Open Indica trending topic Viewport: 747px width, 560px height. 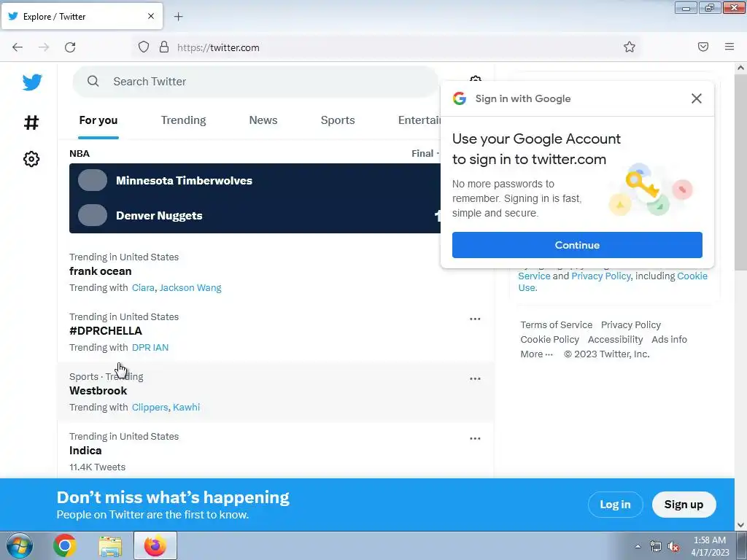coord(85,451)
